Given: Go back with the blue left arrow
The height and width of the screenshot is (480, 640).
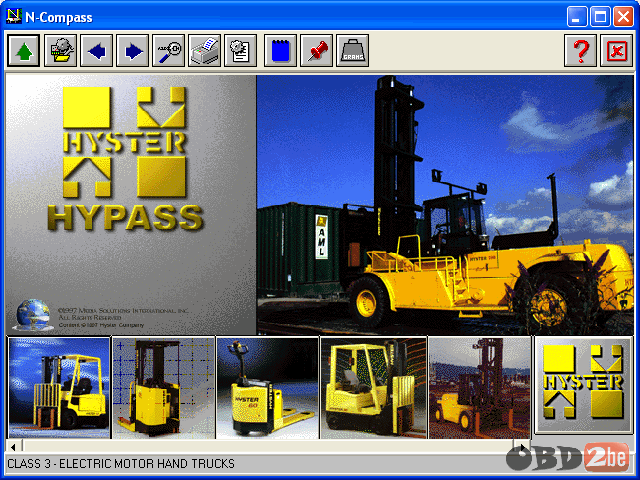Looking at the screenshot, I should click(x=96, y=51).
